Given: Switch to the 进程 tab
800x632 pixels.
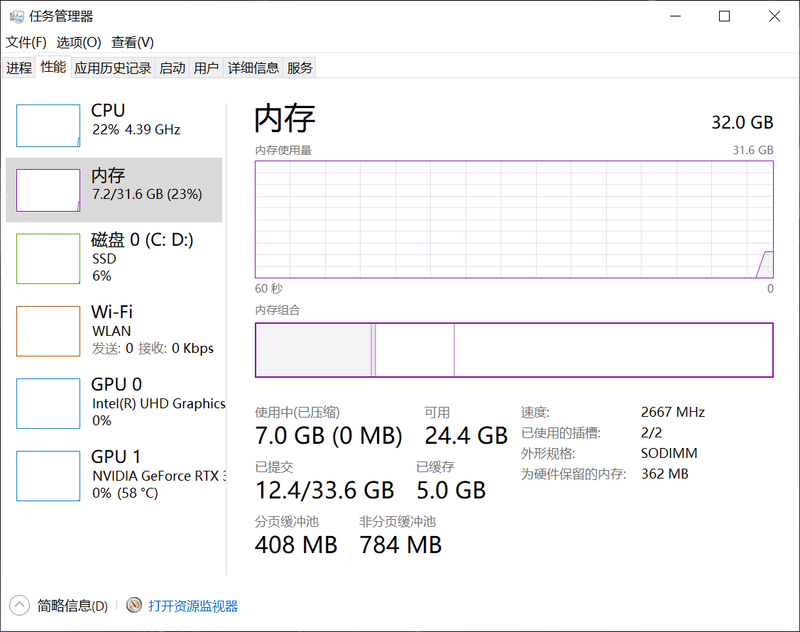Looking at the screenshot, I should (x=19, y=68).
